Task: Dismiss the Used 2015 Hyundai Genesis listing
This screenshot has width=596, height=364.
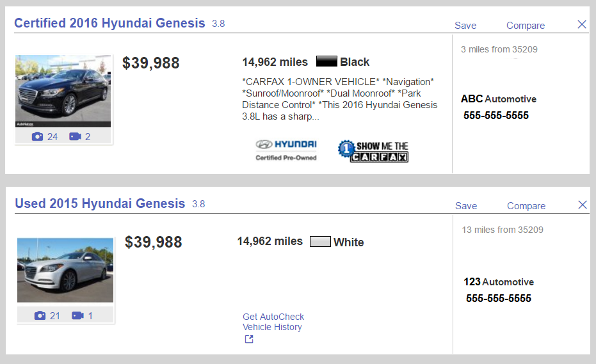Action: point(583,205)
